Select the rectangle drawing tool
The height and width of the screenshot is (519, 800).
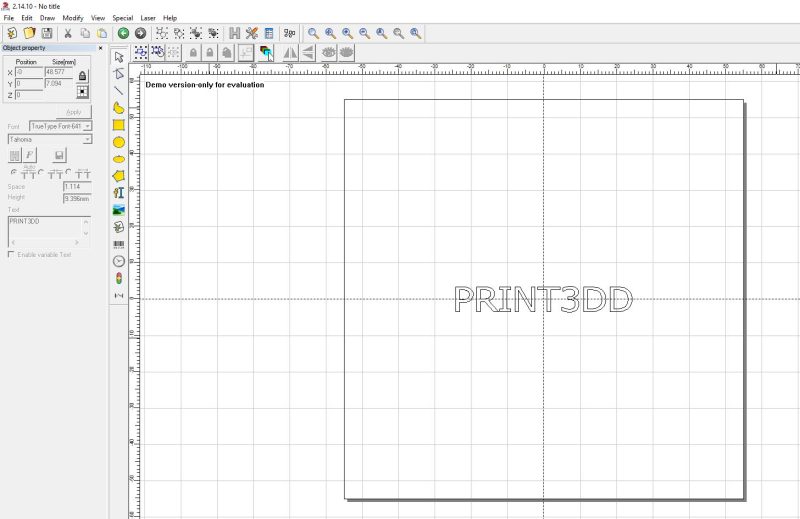[x=119, y=125]
